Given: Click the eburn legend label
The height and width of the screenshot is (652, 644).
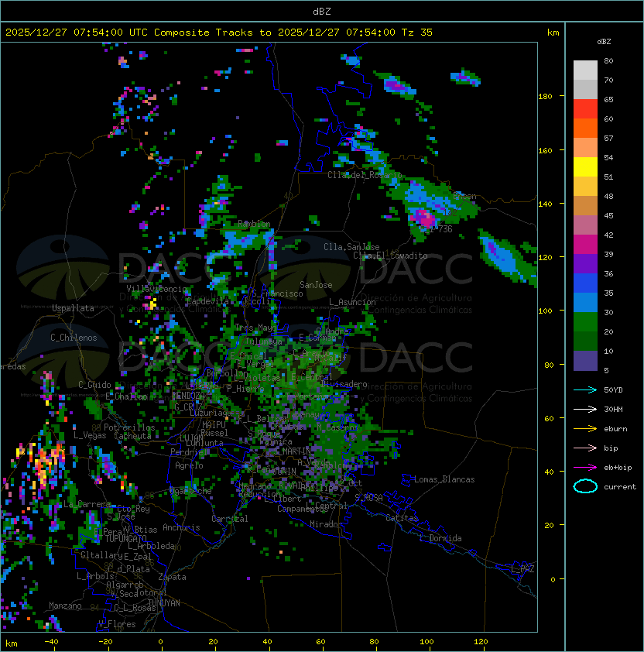Looking at the screenshot, I should click(x=615, y=429).
